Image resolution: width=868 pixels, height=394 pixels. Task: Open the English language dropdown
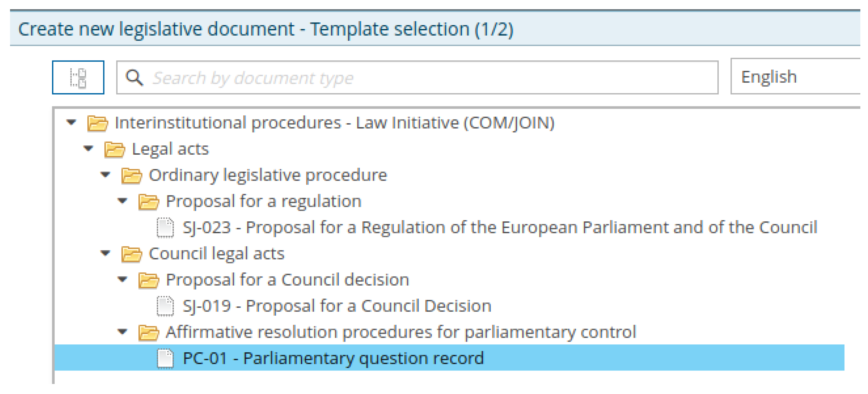pos(795,77)
